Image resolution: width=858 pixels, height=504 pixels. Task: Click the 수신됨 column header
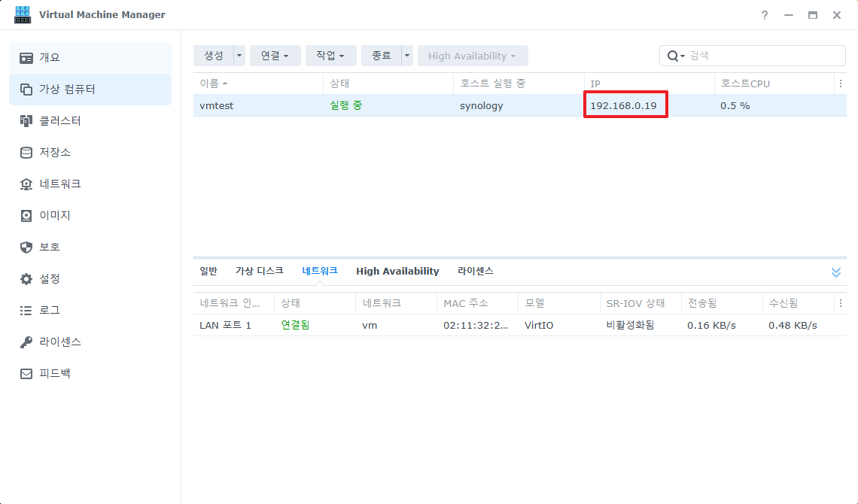click(799, 303)
